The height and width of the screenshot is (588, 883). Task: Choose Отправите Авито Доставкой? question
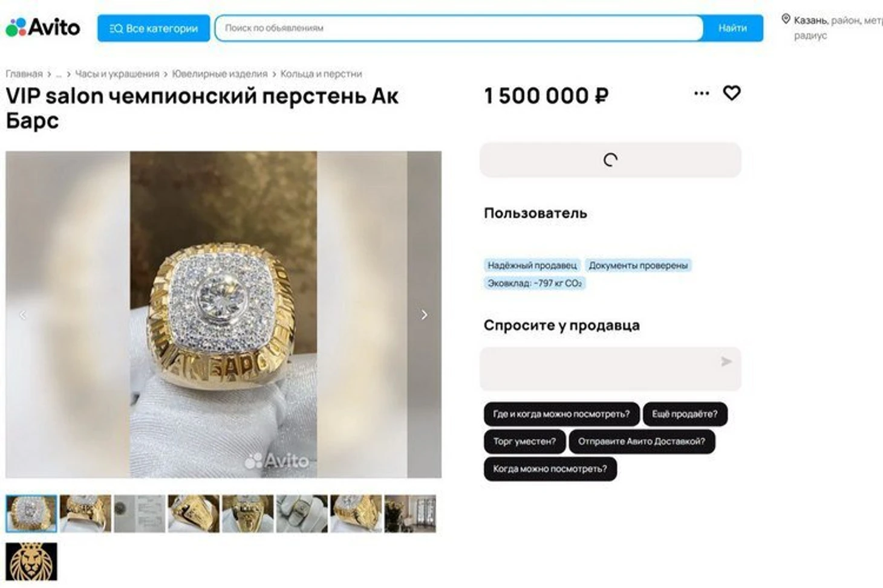click(642, 442)
